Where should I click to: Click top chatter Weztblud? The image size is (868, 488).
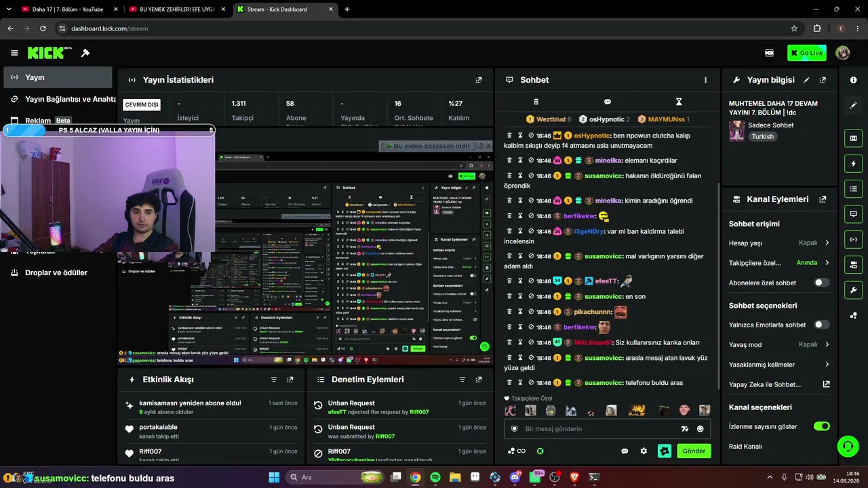pyautogui.click(x=551, y=119)
